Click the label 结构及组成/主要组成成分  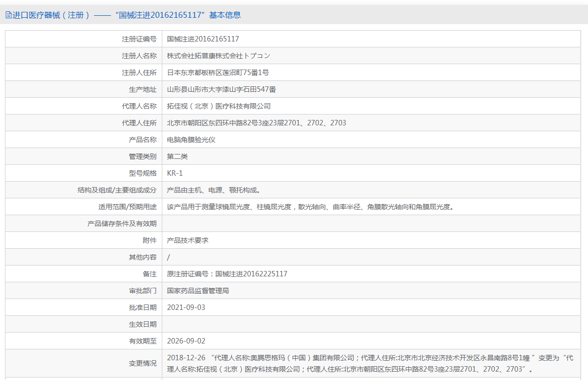pos(117,190)
